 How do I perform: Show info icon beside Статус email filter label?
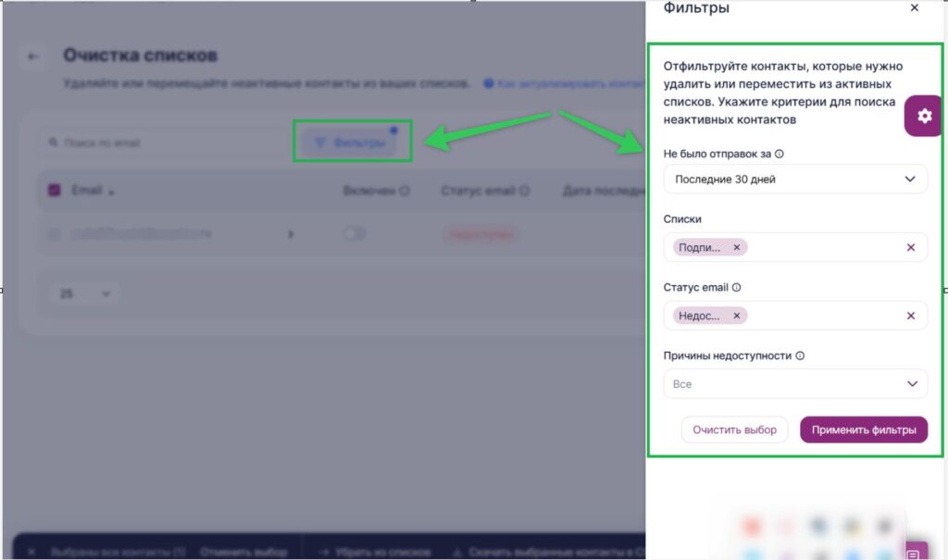(x=736, y=287)
